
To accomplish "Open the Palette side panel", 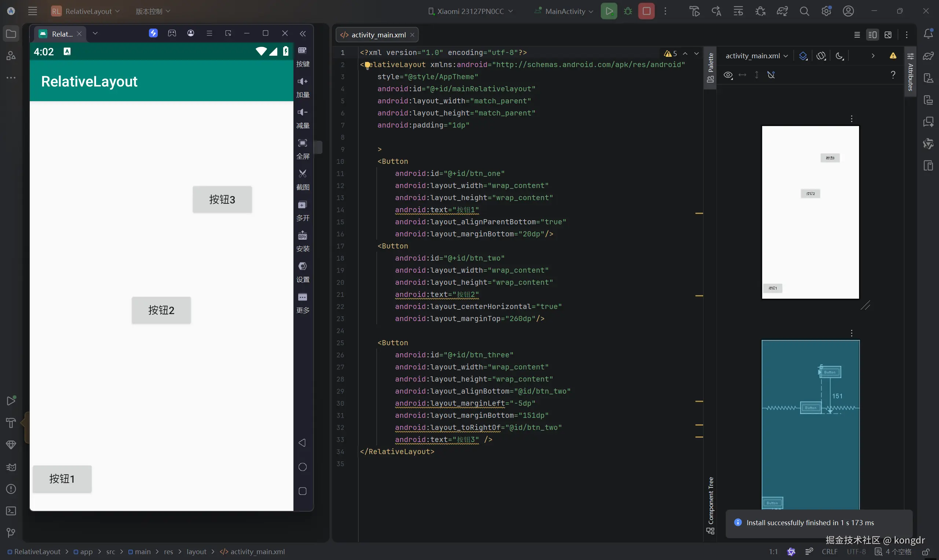I will tap(710, 68).
